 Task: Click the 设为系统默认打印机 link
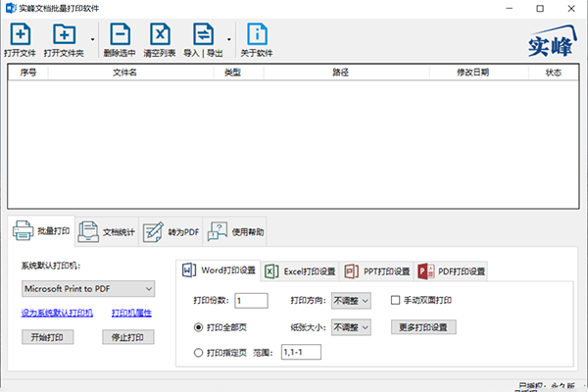tap(57, 313)
